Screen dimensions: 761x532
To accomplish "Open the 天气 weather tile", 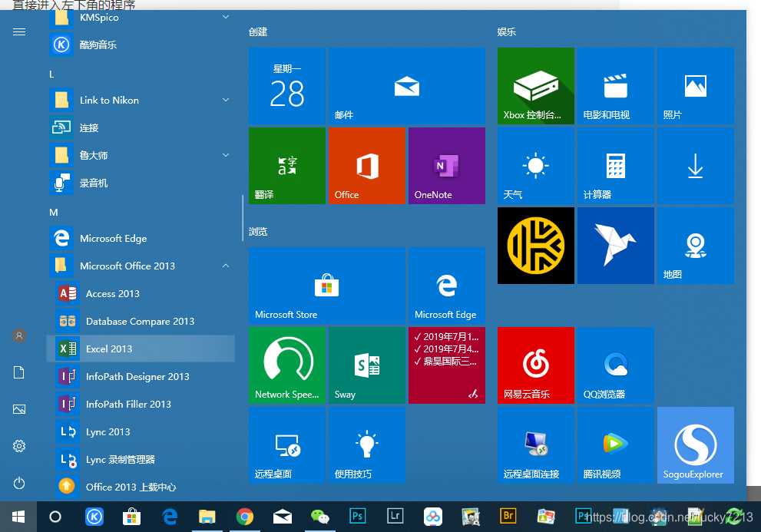I will pyautogui.click(x=536, y=166).
